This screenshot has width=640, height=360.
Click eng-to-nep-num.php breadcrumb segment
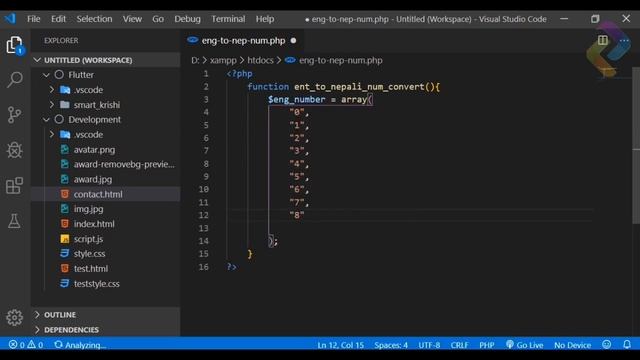(x=340, y=60)
